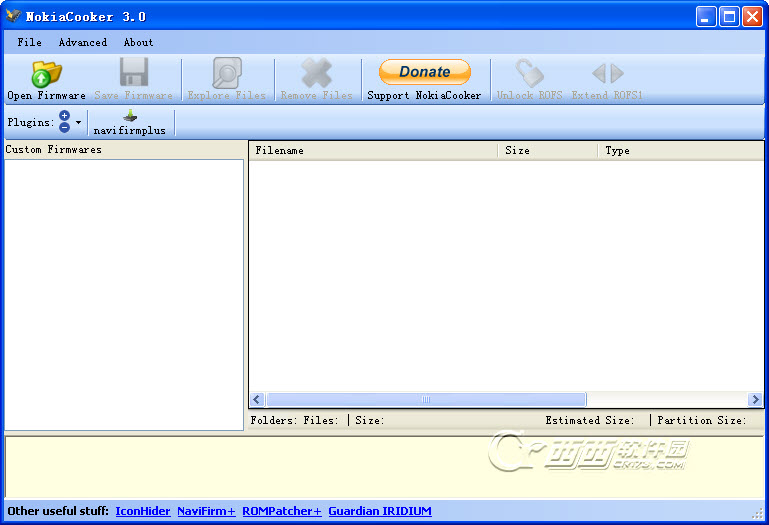
Task: Sort files by the Size column header
Action: coord(547,150)
